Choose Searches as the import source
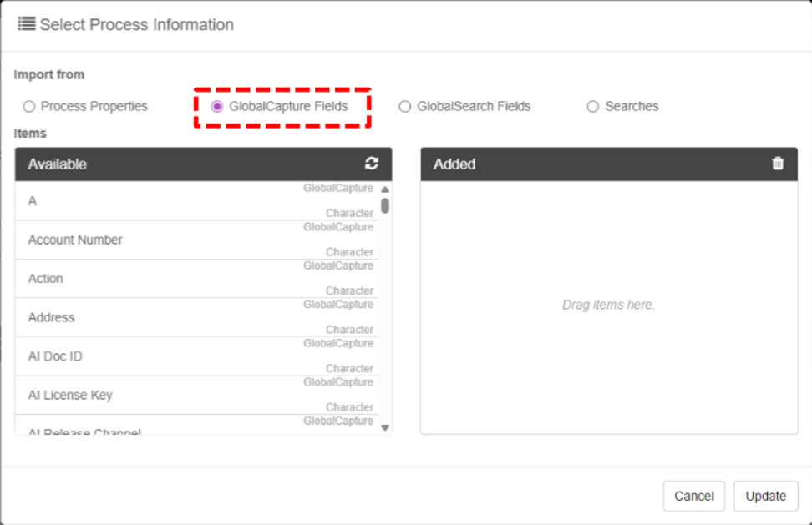This screenshot has width=812, height=525. pyautogui.click(x=593, y=107)
